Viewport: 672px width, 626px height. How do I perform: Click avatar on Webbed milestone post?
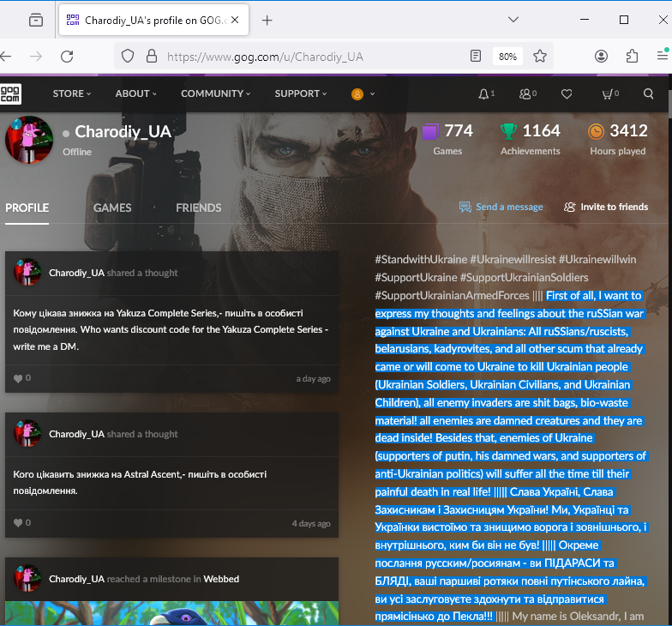27,578
